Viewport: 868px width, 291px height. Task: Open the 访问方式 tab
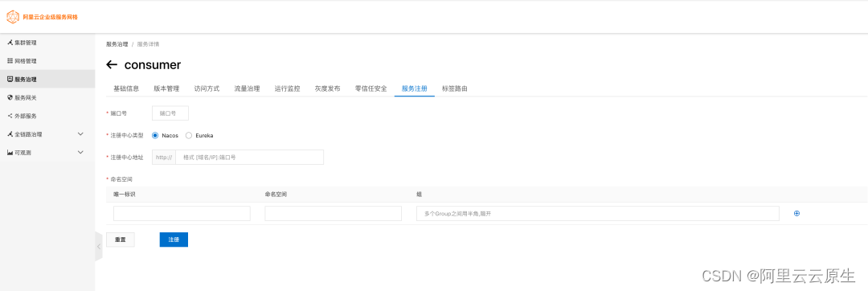click(207, 88)
